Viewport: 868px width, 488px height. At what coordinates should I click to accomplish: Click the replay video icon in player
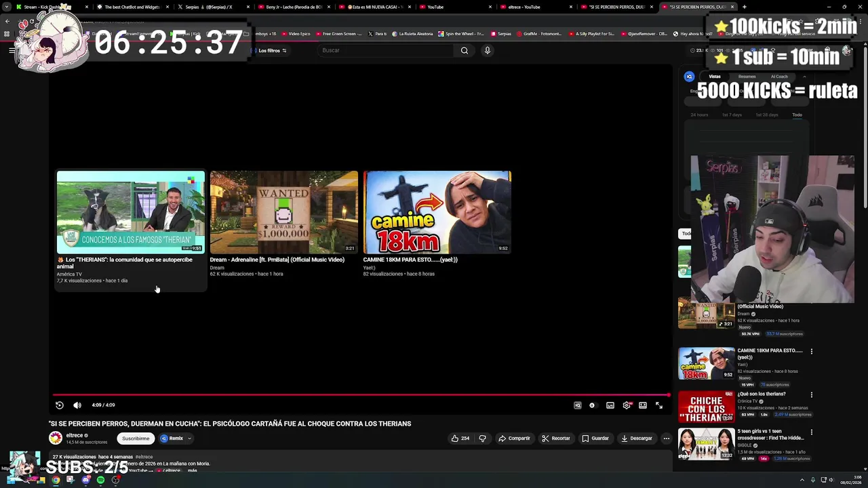(x=60, y=405)
